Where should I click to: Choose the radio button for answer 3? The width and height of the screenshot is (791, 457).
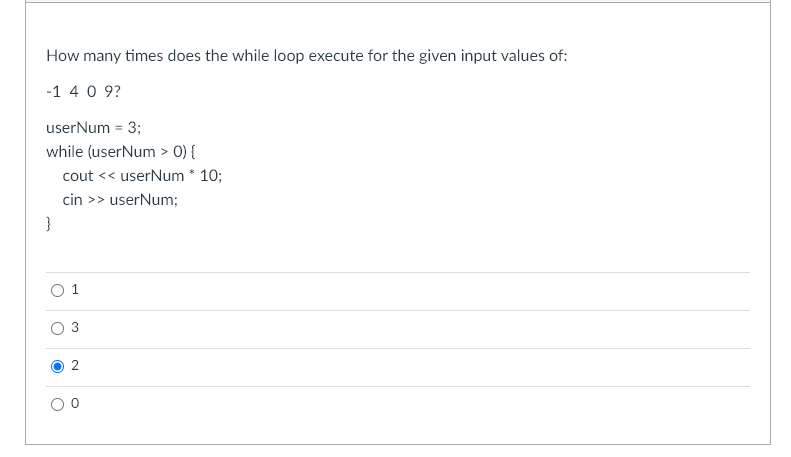tap(58, 329)
